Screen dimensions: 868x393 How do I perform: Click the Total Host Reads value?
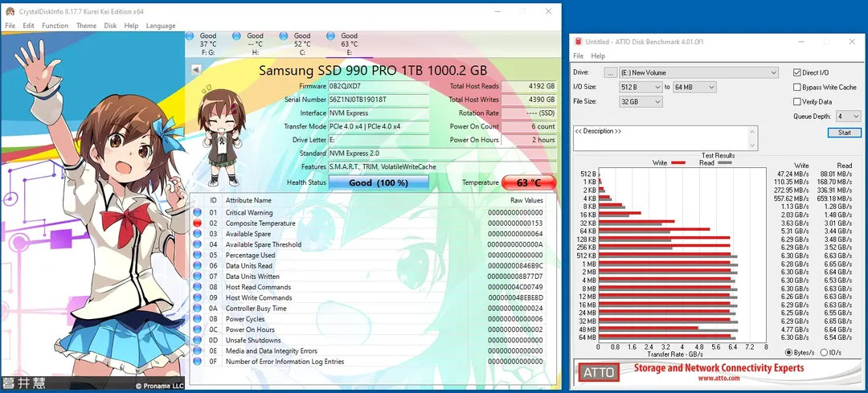pyautogui.click(x=529, y=86)
